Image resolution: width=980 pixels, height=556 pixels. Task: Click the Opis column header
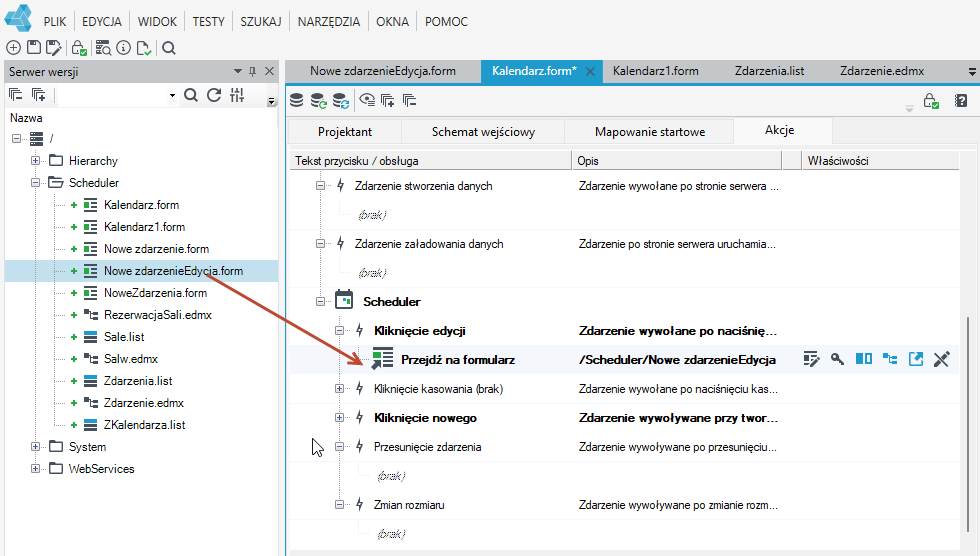(677, 161)
